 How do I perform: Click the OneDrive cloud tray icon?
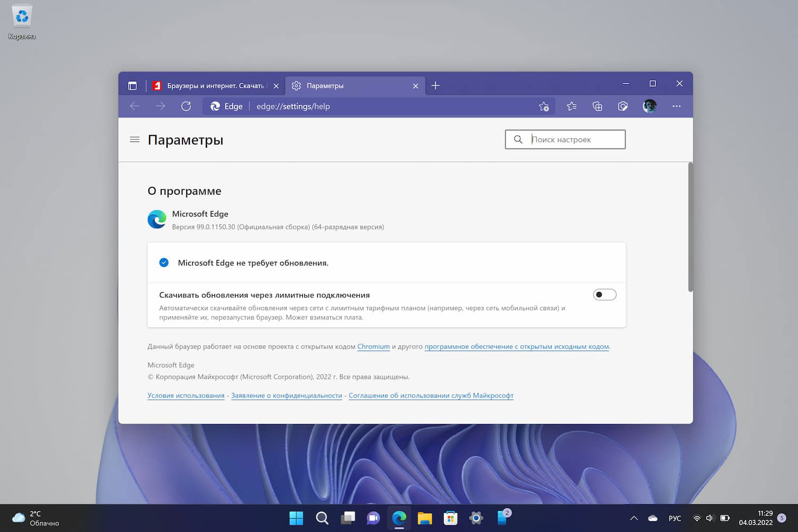click(x=653, y=518)
